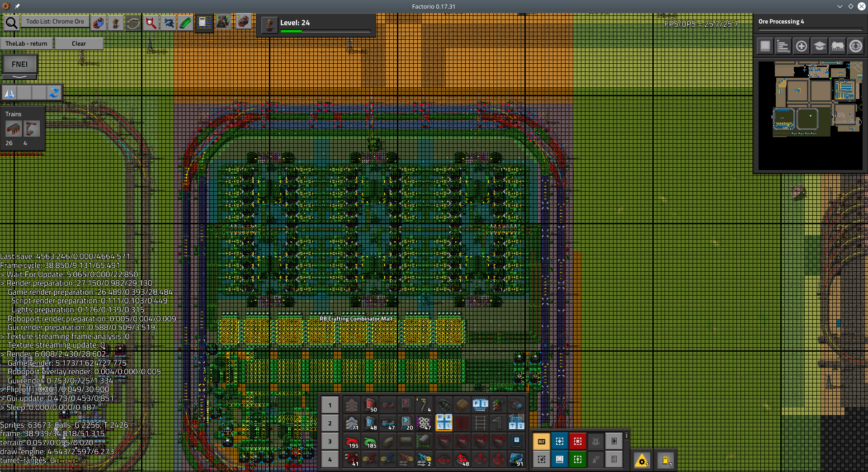Select red underground belt with count 50
The image size is (868, 472).
(x=370, y=405)
